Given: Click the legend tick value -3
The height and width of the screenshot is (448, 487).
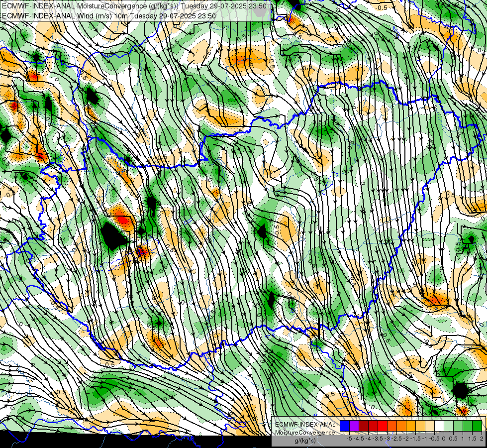Looking at the screenshot, I should pos(387,439).
